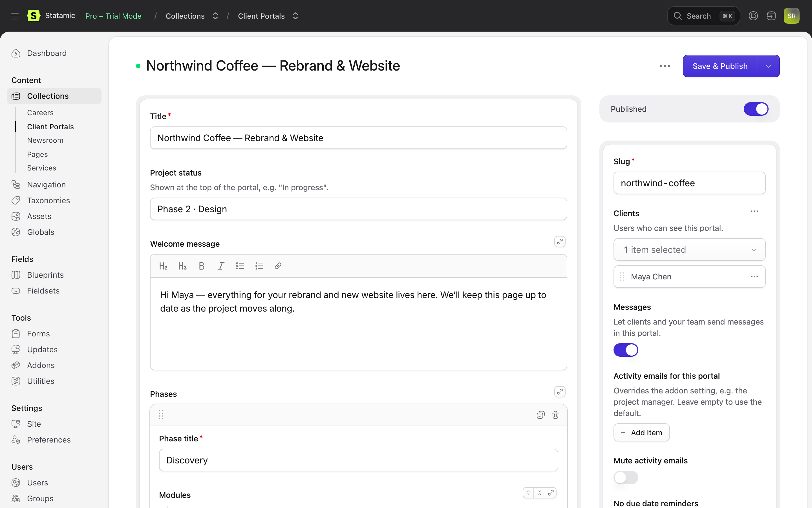Open the Save & Publish dropdown arrow
This screenshot has width=812, height=508.
(x=768, y=66)
